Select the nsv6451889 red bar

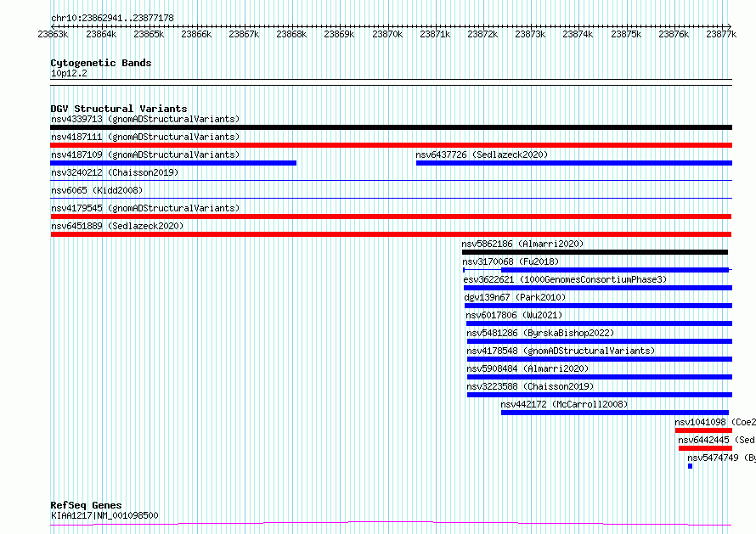[x=391, y=234]
